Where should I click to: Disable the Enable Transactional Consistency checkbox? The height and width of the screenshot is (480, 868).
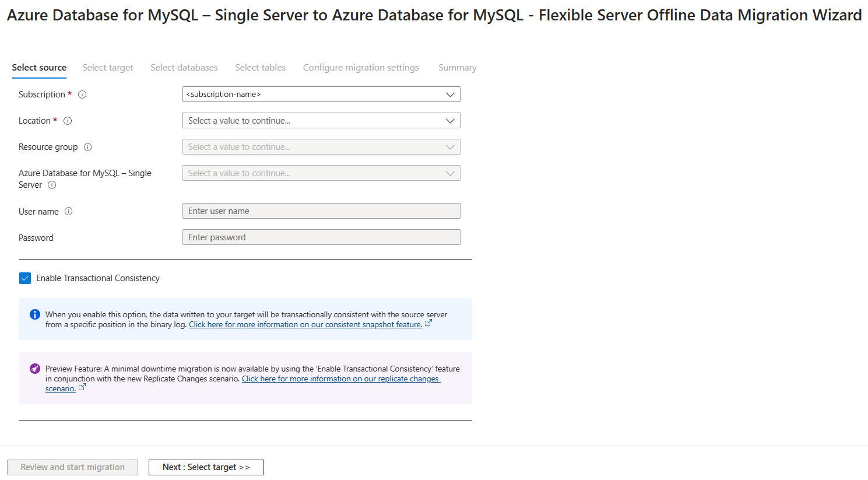(25, 278)
